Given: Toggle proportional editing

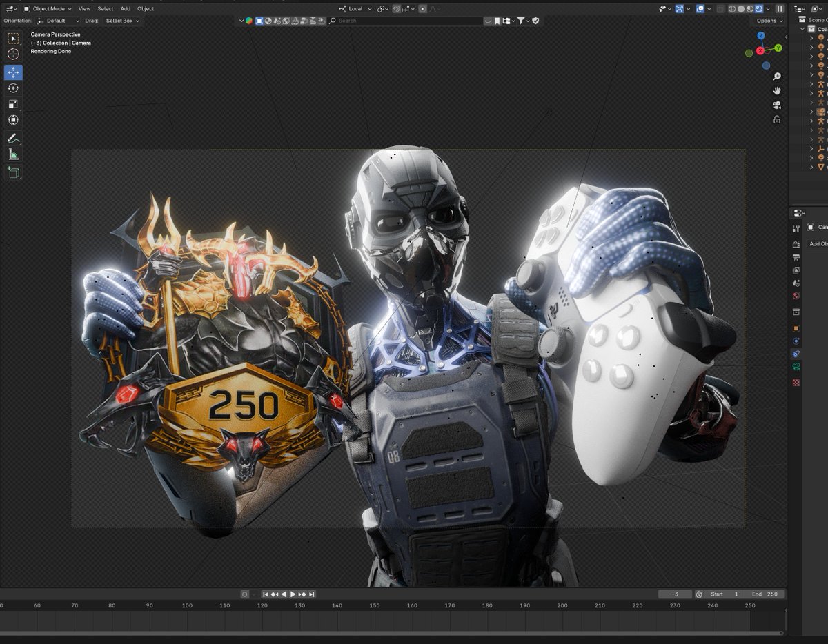Looking at the screenshot, I should click(423, 9).
